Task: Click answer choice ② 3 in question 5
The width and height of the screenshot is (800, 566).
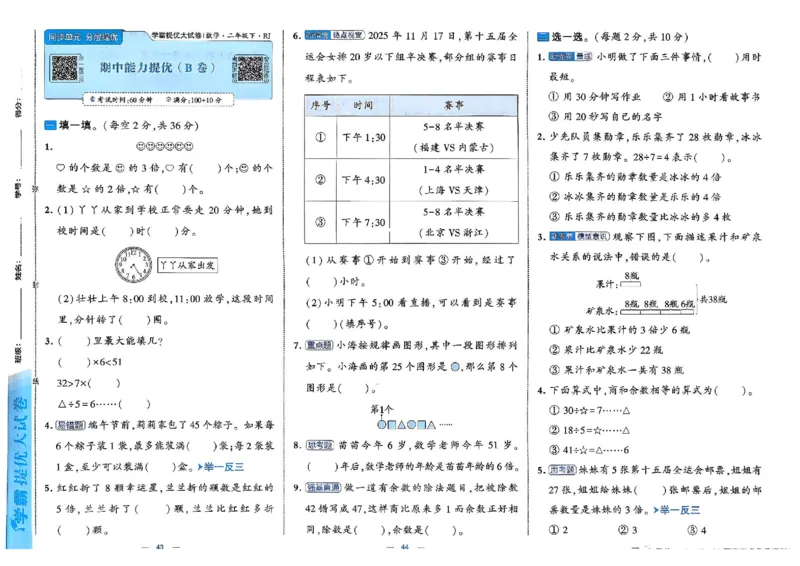Action: pyautogui.click(x=628, y=530)
